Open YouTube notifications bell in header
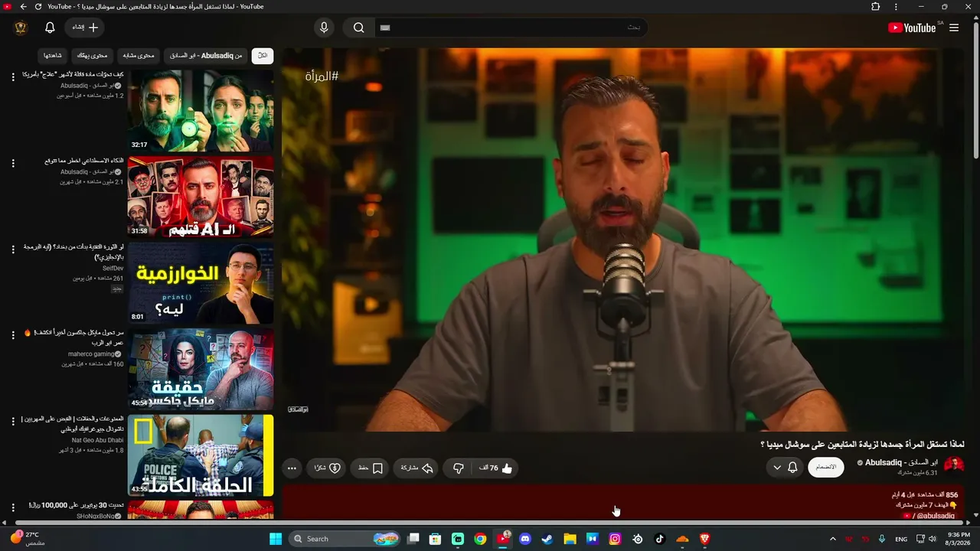The width and height of the screenshot is (980, 551). 50,28
